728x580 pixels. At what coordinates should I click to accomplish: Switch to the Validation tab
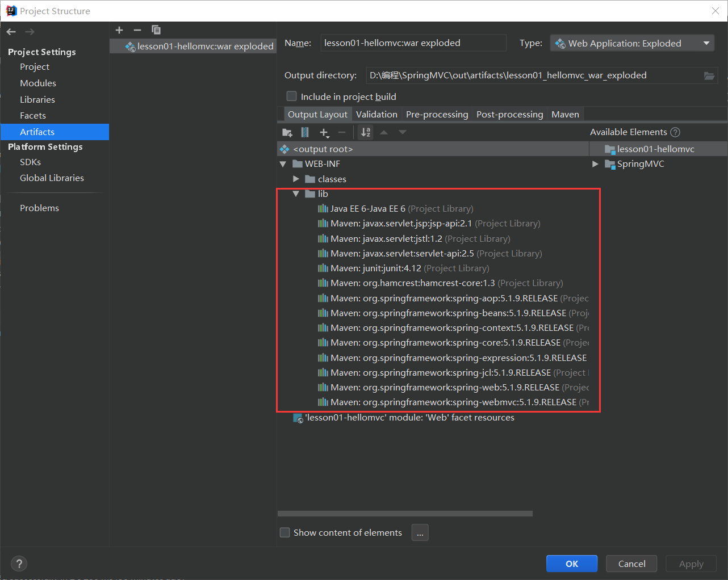pos(376,114)
